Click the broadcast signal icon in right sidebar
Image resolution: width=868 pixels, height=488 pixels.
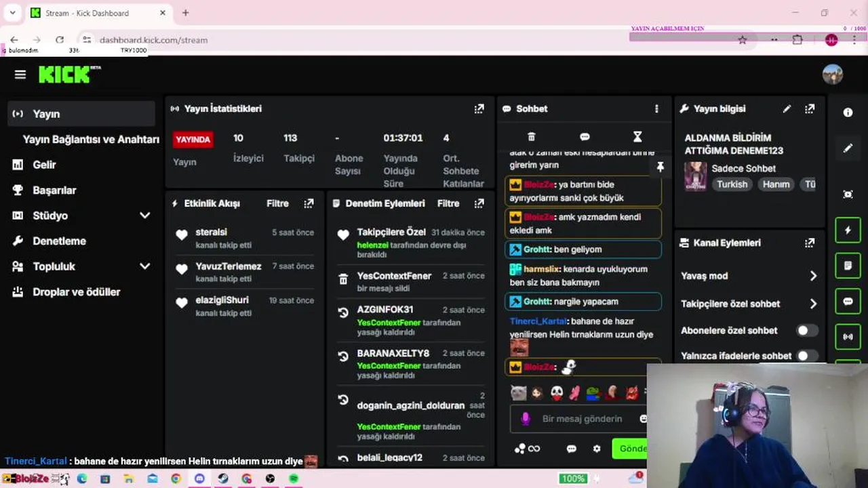[848, 336]
